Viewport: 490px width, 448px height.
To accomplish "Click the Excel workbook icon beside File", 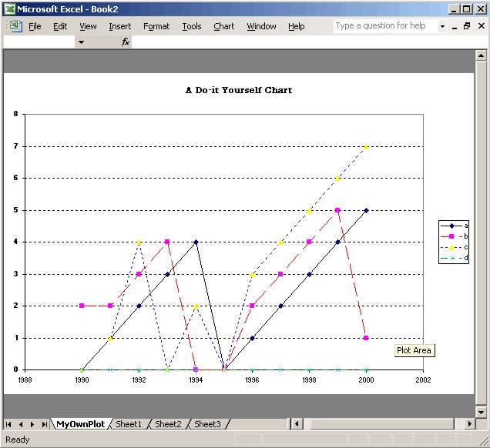I will click(14, 26).
